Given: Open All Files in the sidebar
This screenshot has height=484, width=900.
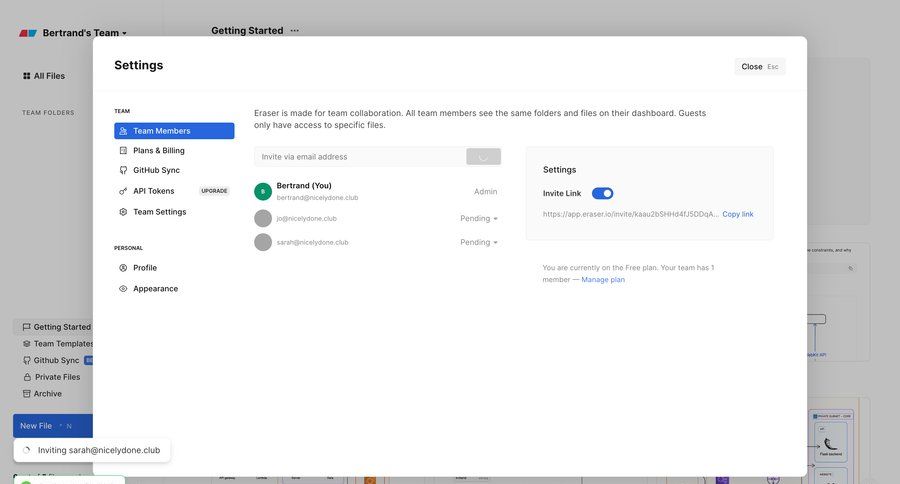Looking at the screenshot, I should [48, 76].
